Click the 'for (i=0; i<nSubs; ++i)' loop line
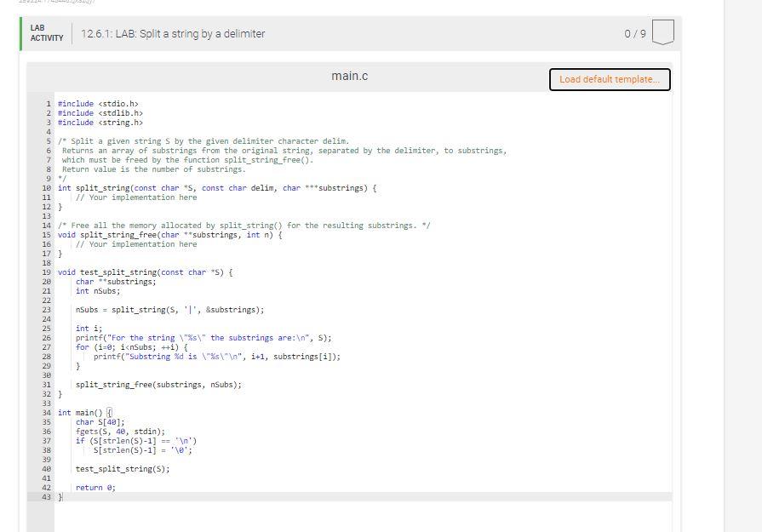 (x=132, y=347)
